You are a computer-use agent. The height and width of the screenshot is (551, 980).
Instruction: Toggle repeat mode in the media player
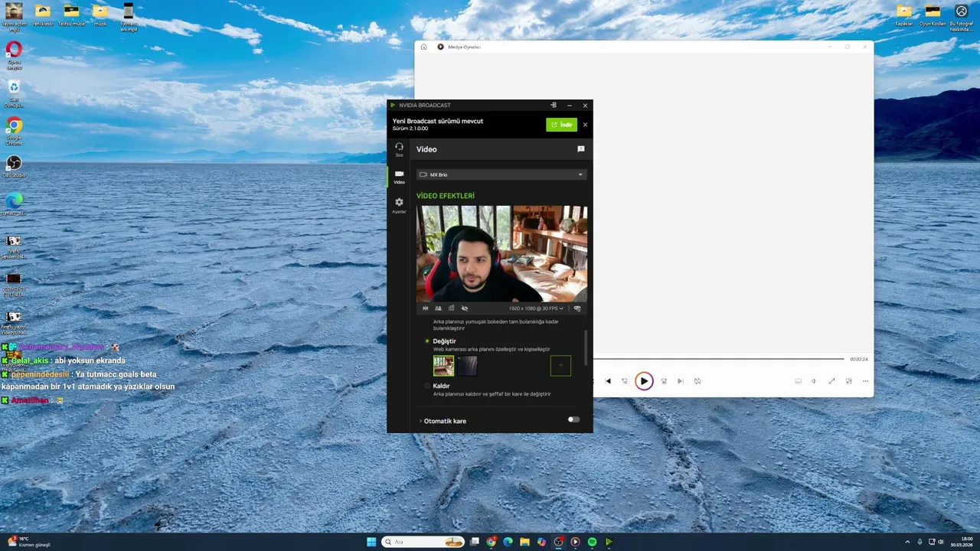pyautogui.click(x=697, y=381)
